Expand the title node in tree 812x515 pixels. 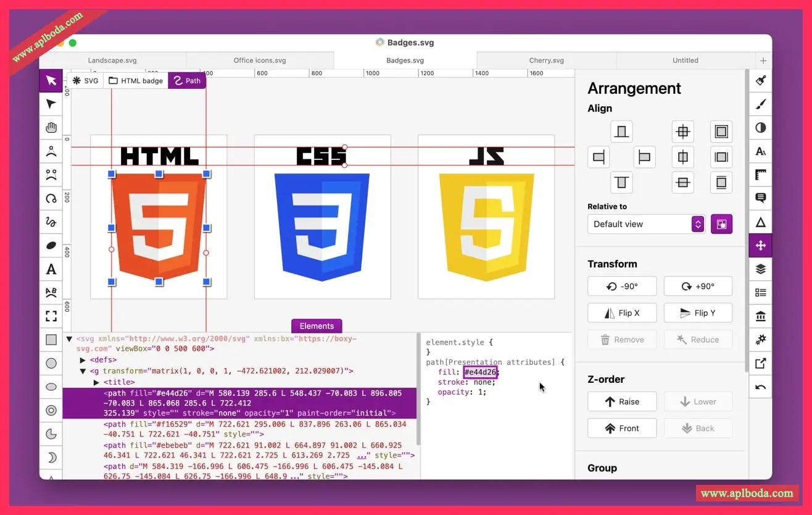pos(97,383)
